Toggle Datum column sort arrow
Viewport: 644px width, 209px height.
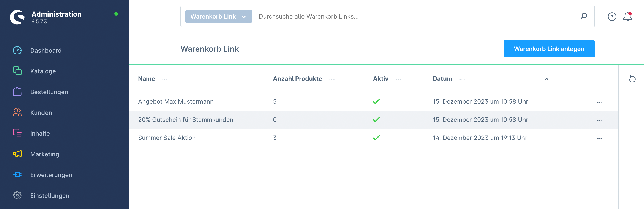point(546,79)
